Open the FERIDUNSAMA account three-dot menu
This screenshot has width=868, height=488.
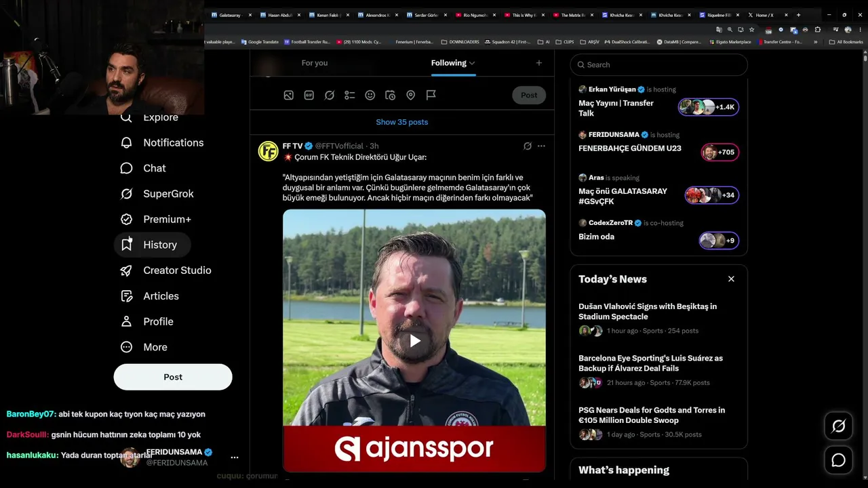(x=235, y=457)
